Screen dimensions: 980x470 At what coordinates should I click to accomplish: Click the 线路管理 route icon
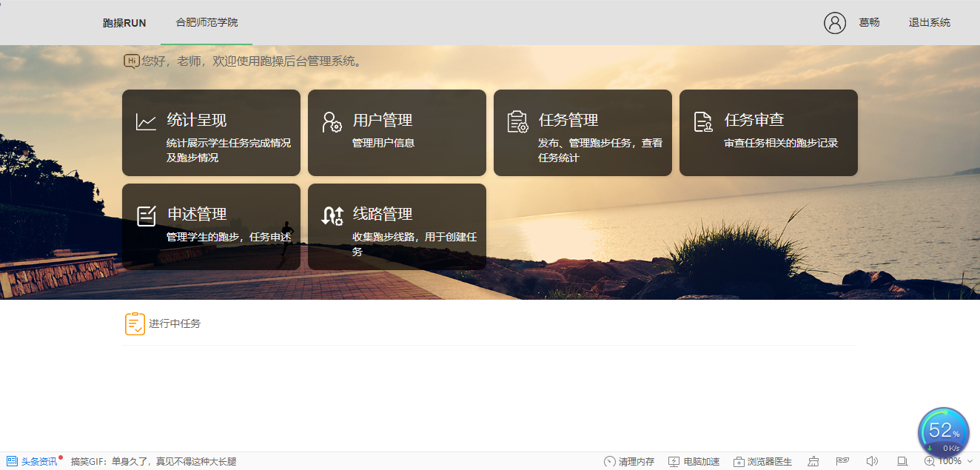(x=332, y=215)
